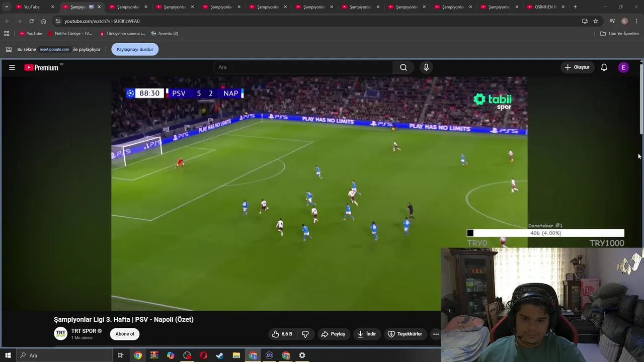Close the active Şampiyonlar tab
The width and height of the screenshot is (644, 362).
tap(99, 7)
